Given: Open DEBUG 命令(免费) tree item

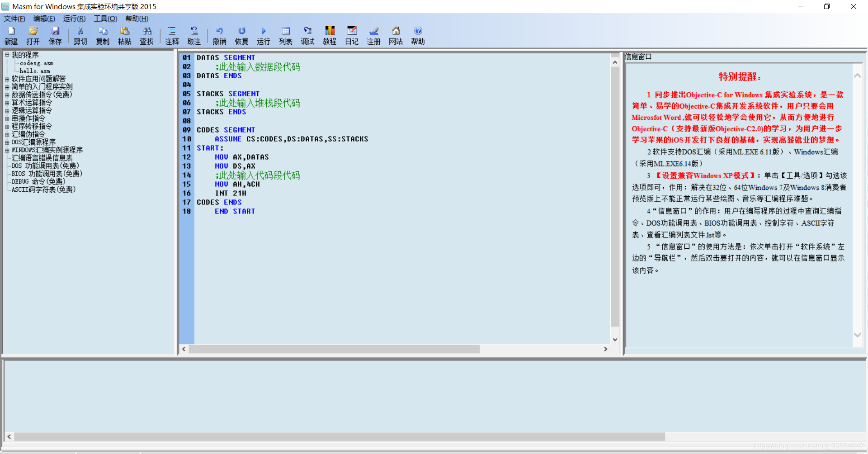Looking at the screenshot, I should click(38, 182).
